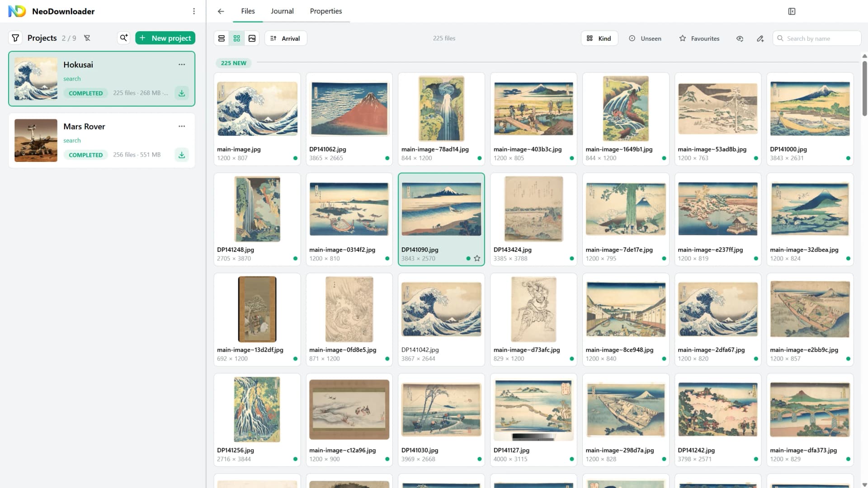
Task: Select DP141242.jpg thumbnail
Action: click(x=718, y=410)
